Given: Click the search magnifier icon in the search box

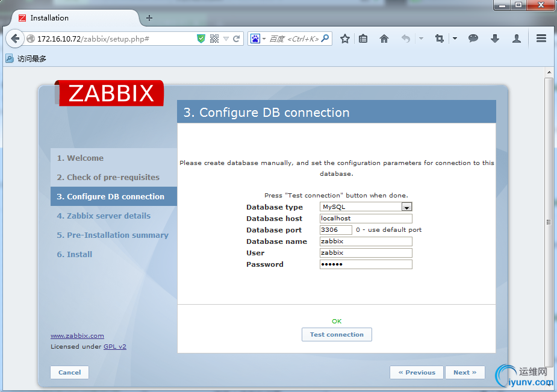Looking at the screenshot, I should [325, 39].
